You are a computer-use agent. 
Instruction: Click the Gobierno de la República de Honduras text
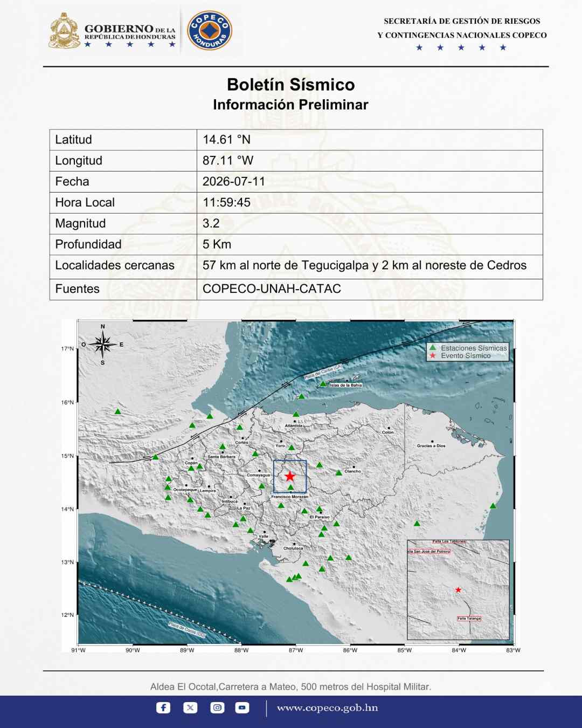130,32
